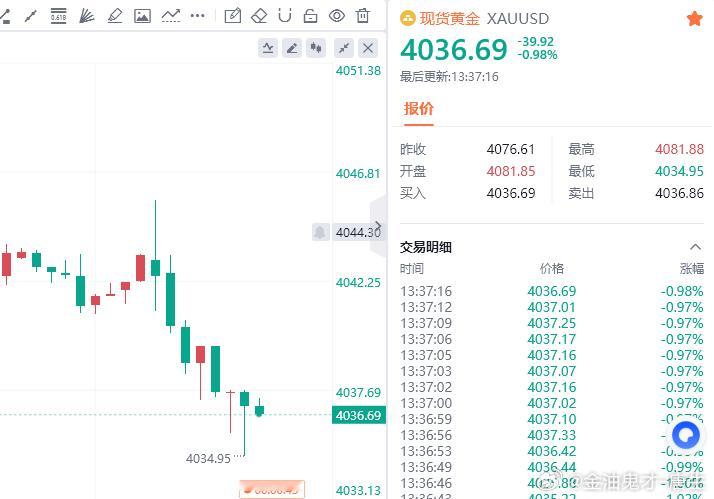This screenshot has width=714, height=499.
Task: Click the 4051.38 price axis label
Action: (358, 71)
